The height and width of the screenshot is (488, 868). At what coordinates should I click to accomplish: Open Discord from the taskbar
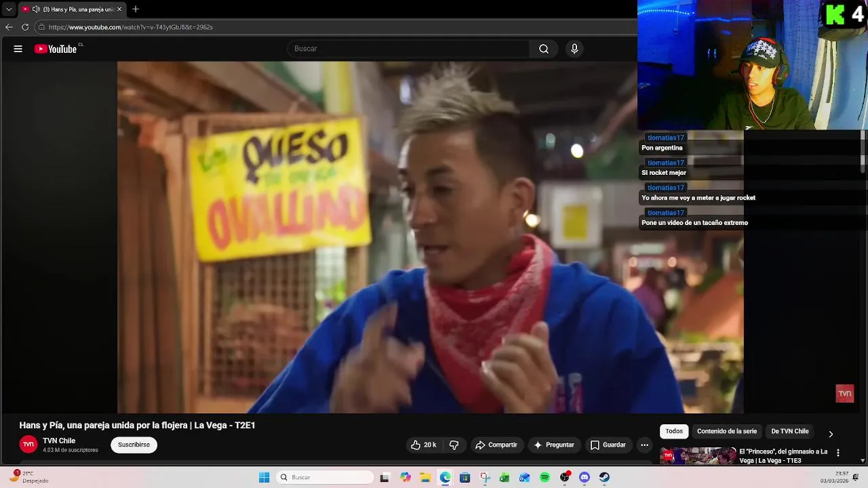(x=585, y=477)
